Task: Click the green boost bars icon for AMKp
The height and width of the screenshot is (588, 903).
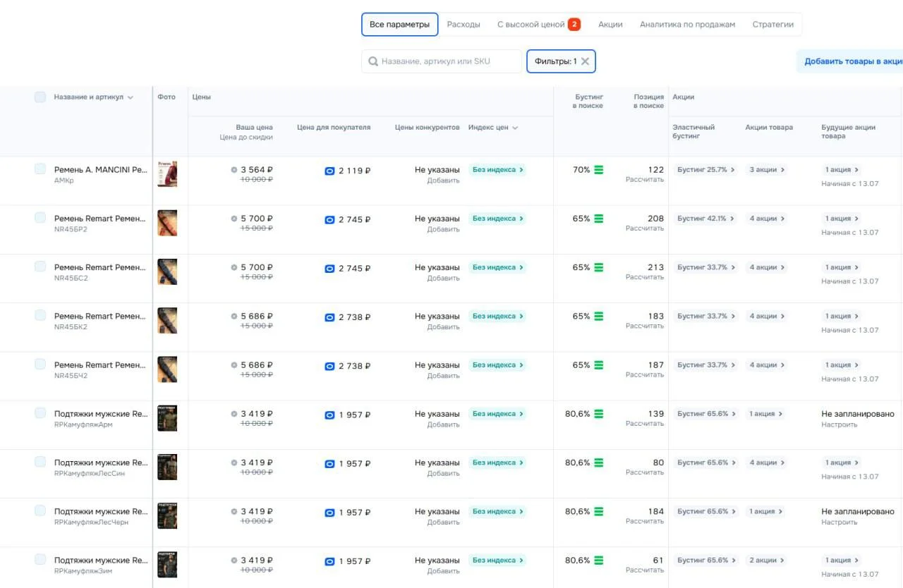Action: tap(598, 170)
